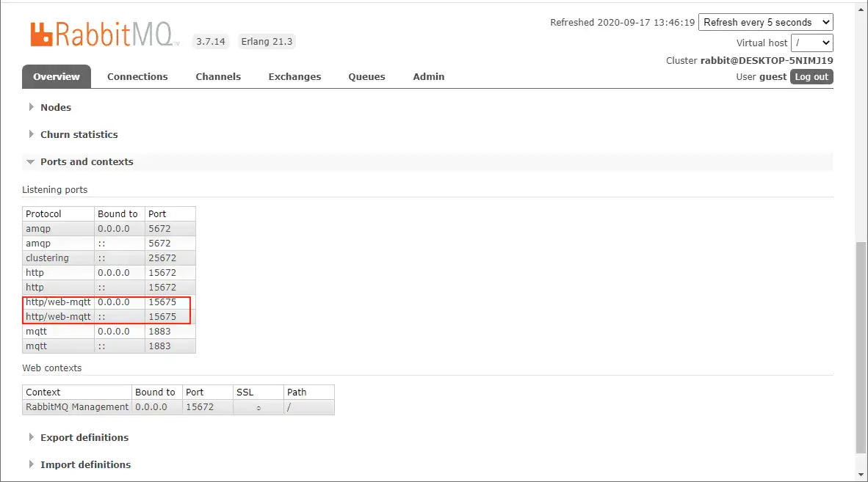Select the Overview tab
The image size is (868, 482).
click(57, 77)
